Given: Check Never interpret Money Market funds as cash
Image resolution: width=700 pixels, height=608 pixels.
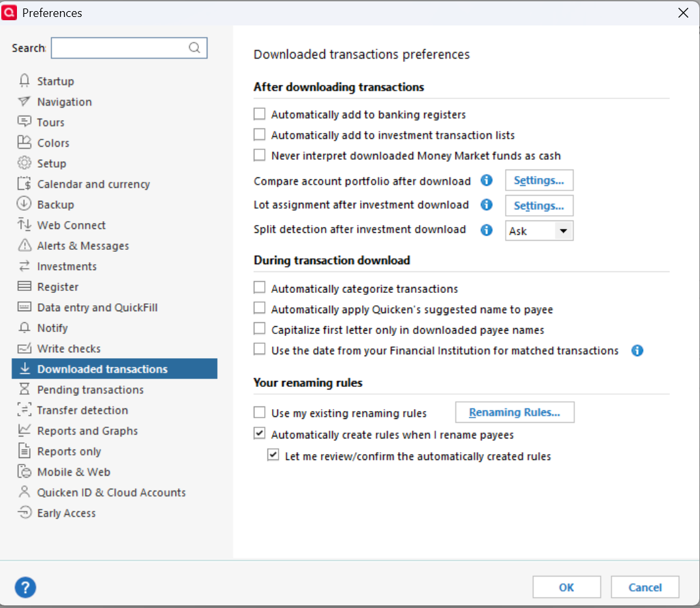Looking at the screenshot, I should click(x=260, y=155).
